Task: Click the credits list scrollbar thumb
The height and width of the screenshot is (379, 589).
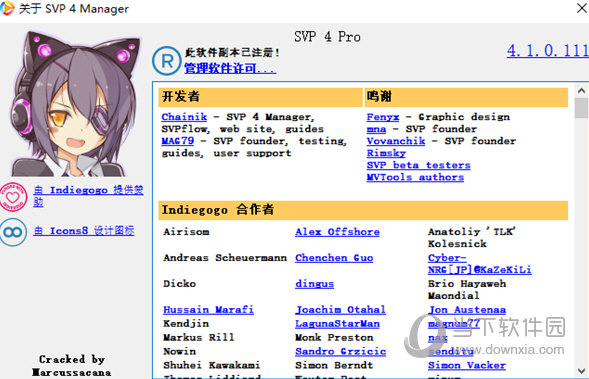Action: click(x=581, y=107)
